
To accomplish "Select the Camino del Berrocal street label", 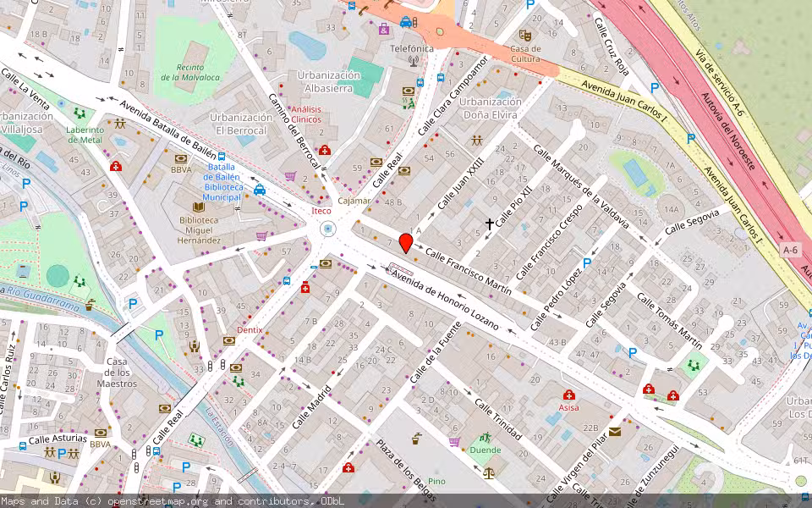I will [x=294, y=131].
